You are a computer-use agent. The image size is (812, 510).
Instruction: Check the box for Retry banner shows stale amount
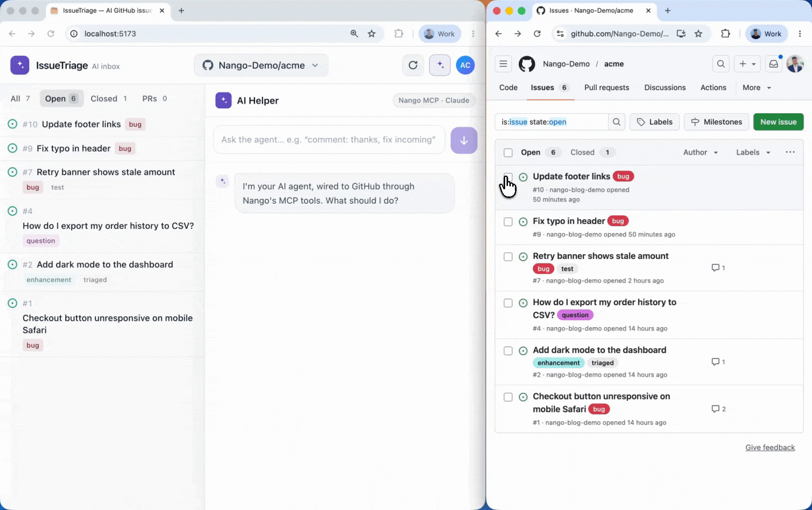[508, 256]
